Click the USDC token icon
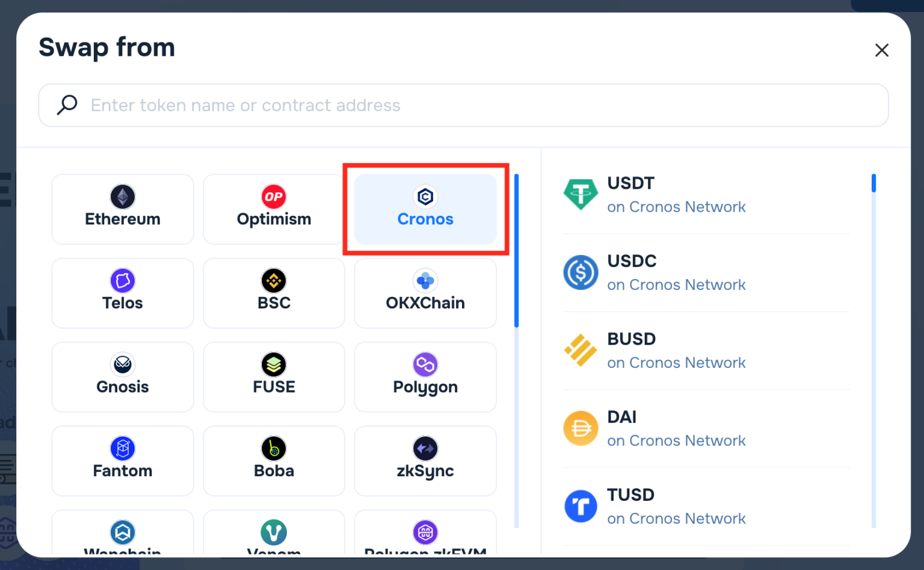 coord(581,272)
